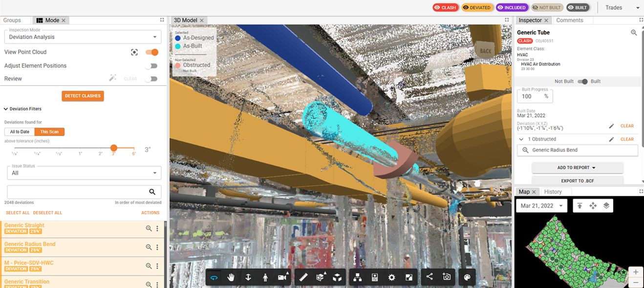This screenshot has width=644, height=288.
Task: Open the camera view options
Action: 282,277
